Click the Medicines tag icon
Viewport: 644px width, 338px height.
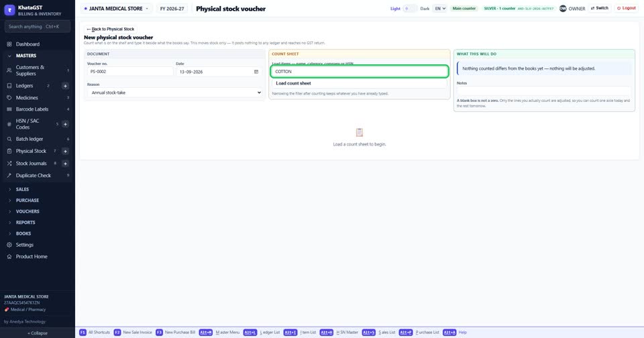[x=9, y=98]
